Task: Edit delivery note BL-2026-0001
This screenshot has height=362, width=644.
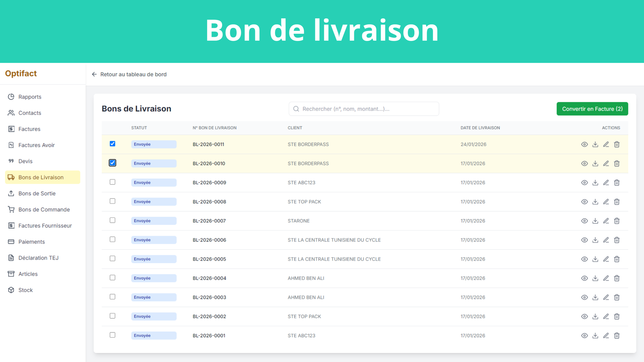Action: click(x=606, y=336)
